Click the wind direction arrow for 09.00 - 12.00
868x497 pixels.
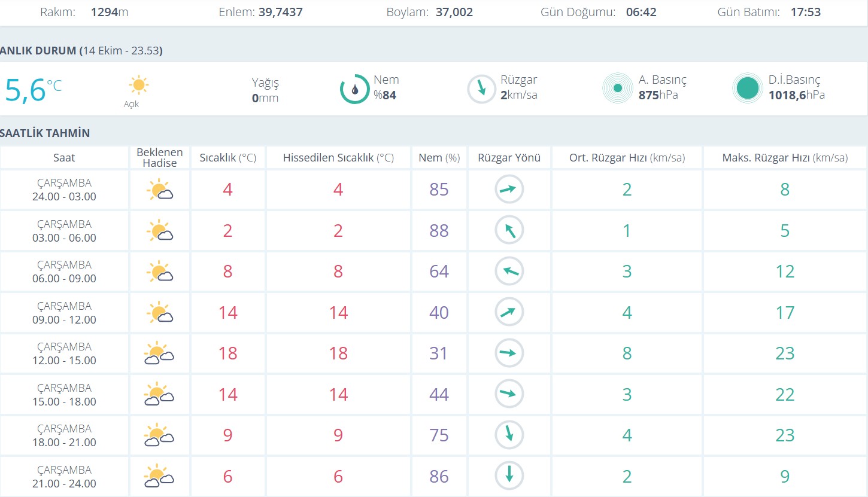click(x=509, y=312)
